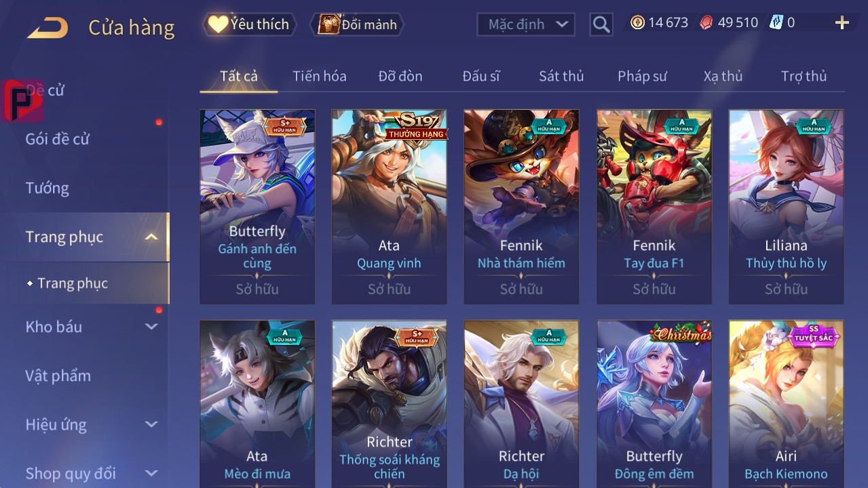
Task: Open the search magnifier icon
Action: (x=601, y=24)
